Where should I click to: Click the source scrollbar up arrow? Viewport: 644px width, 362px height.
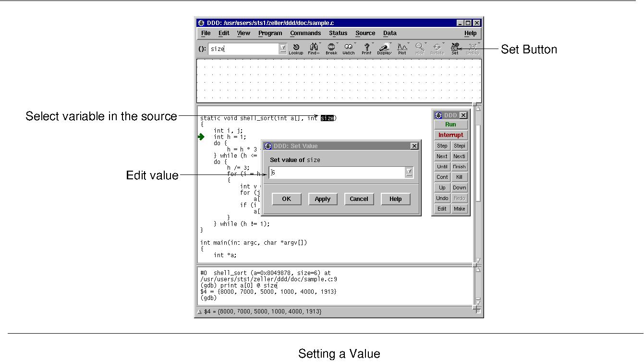click(478, 109)
